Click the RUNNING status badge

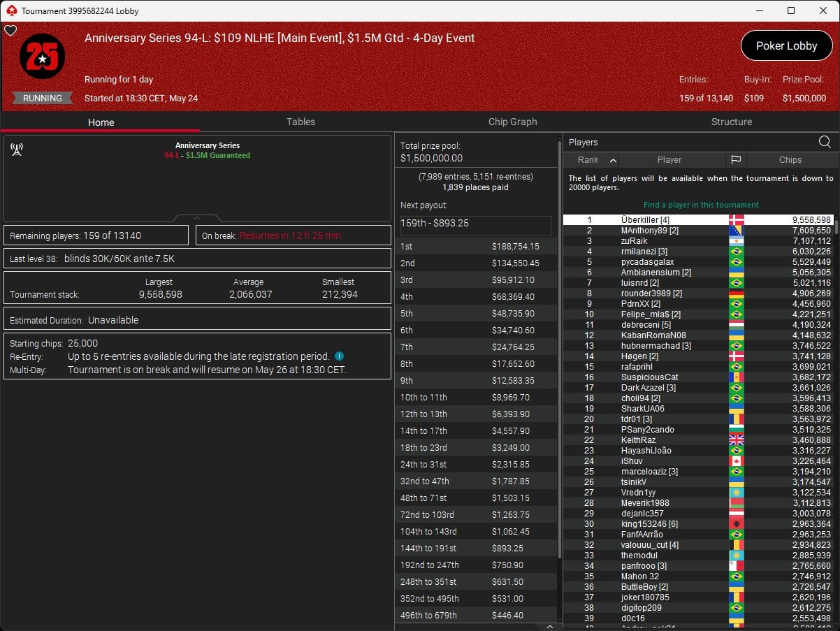43,99
